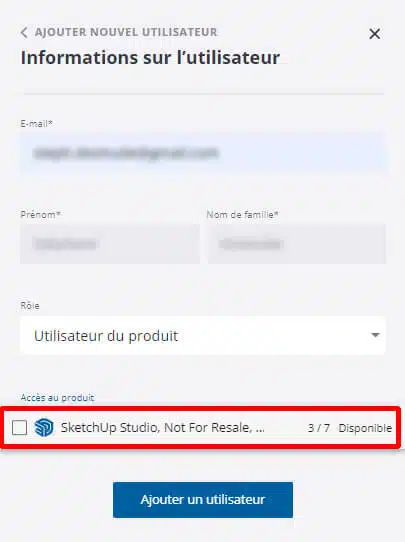Check the SketchUp Studio access checkbox
The image size is (405, 542).
point(19,428)
